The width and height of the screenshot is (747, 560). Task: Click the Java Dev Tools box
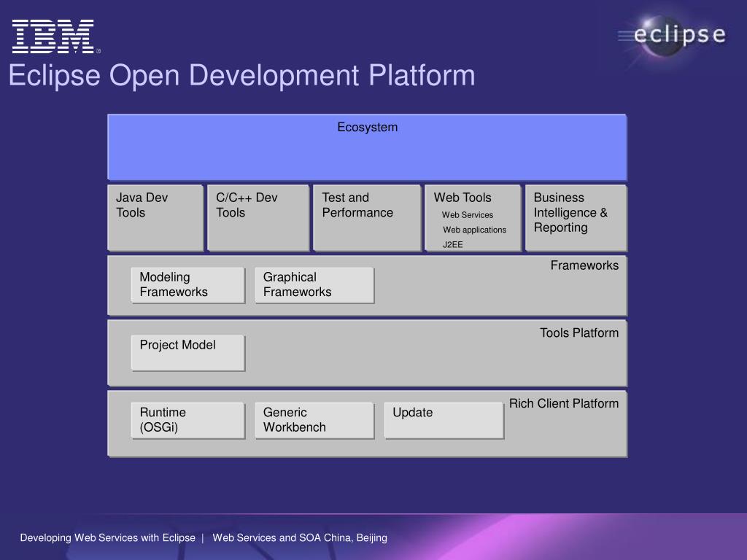[155, 217]
